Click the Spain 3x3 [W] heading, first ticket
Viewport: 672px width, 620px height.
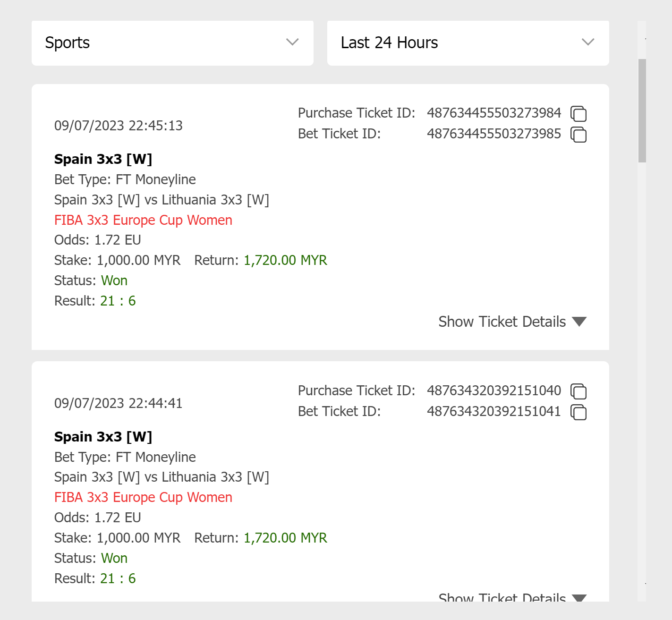pos(103,159)
